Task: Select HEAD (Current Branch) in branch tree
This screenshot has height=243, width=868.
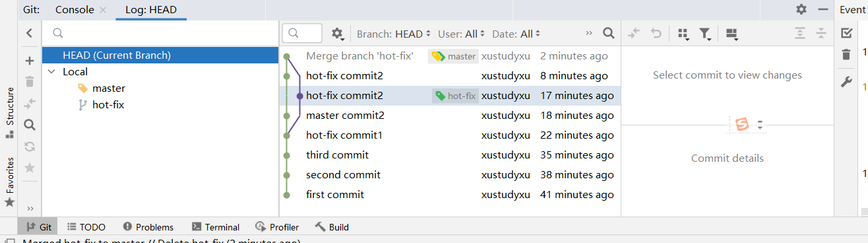Action: tap(160, 55)
